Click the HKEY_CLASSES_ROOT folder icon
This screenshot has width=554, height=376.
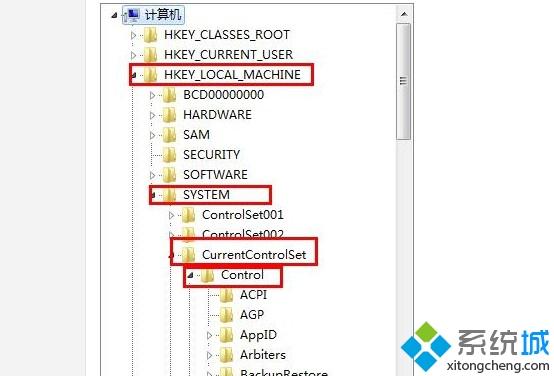click(151, 35)
